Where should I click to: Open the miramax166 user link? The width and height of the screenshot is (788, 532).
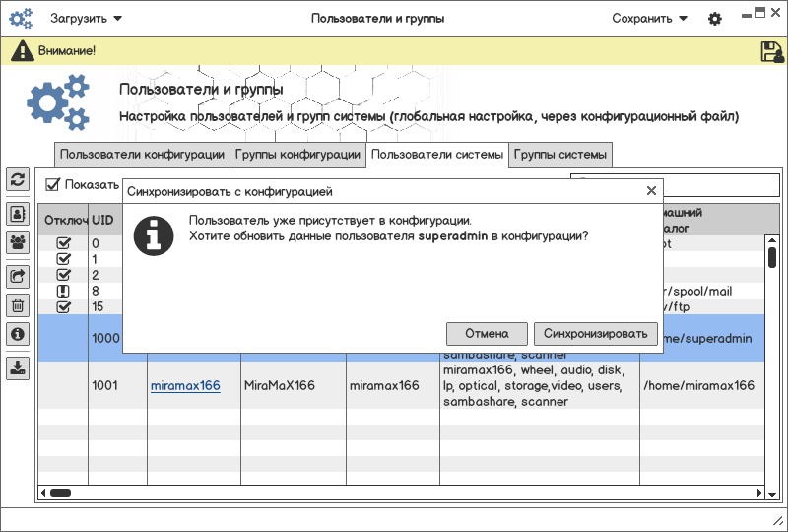184,385
